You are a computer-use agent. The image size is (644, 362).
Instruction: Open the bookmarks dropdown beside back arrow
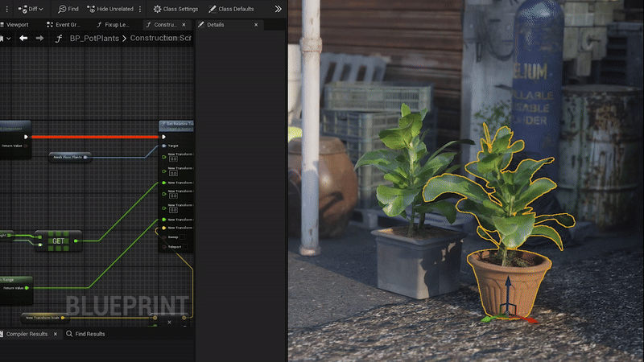click(6, 38)
